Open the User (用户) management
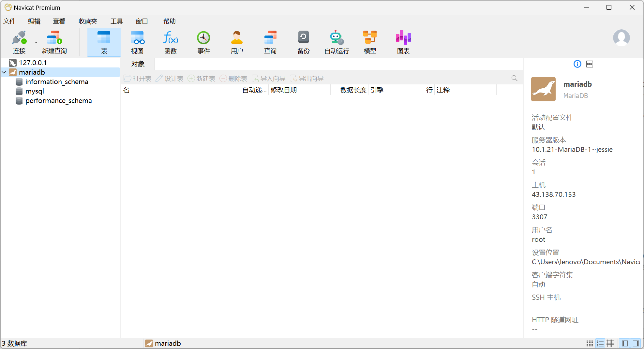This screenshot has height=349, width=644. (x=237, y=42)
